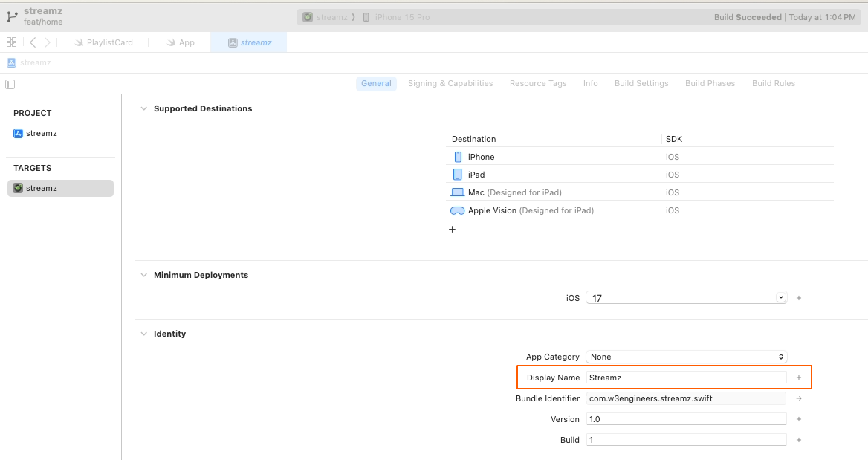Select the Apple Vision destination row

click(x=640, y=210)
